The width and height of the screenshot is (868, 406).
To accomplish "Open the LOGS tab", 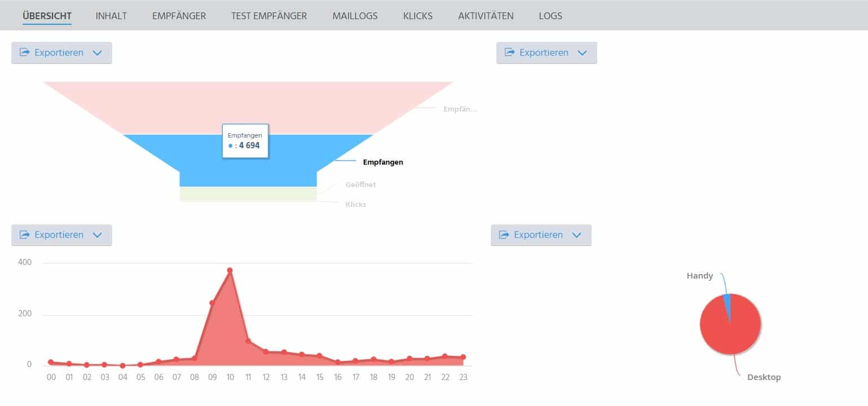I will click(550, 16).
